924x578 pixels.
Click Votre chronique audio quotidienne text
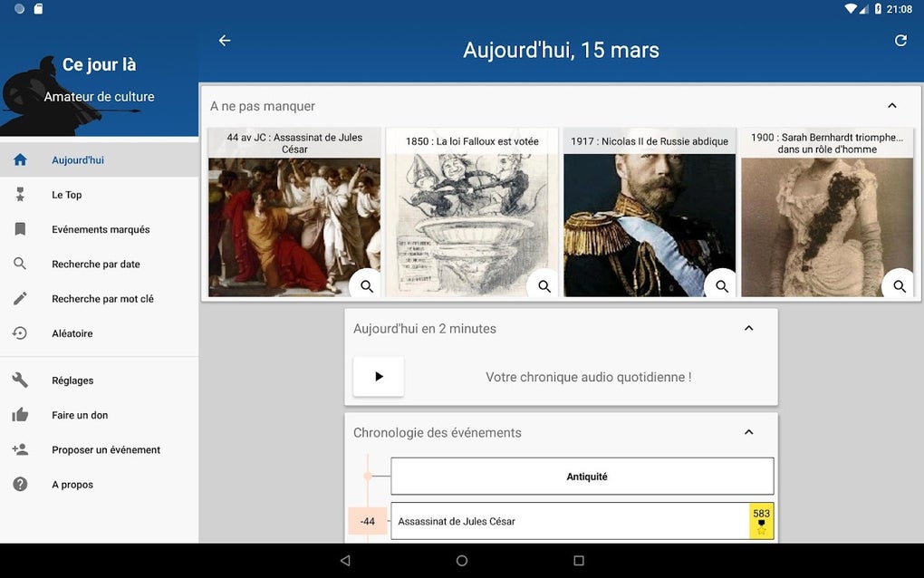click(588, 377)
